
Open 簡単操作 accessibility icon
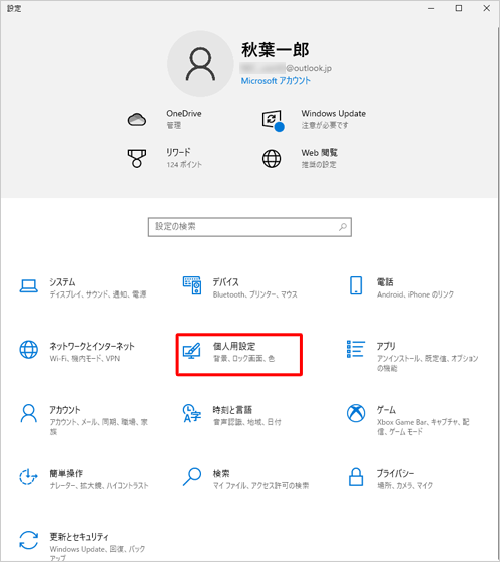[28, 477]
